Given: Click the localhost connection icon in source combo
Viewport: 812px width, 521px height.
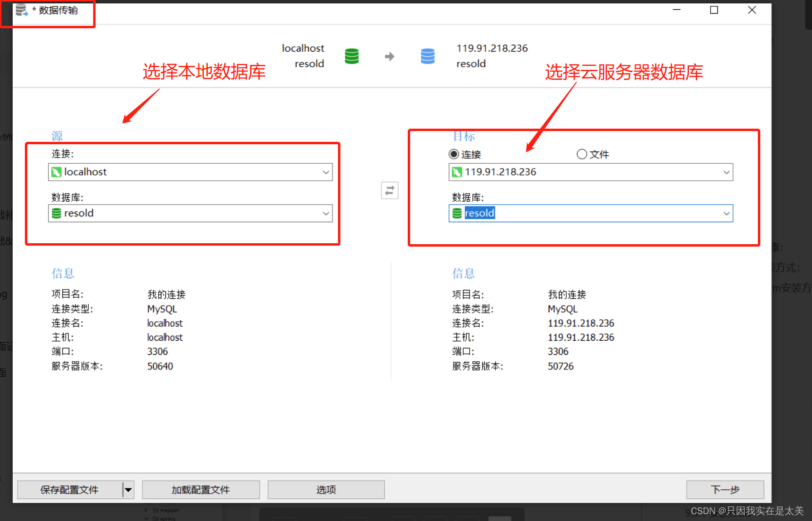Looking at the screenshot, I should point(57,172).
